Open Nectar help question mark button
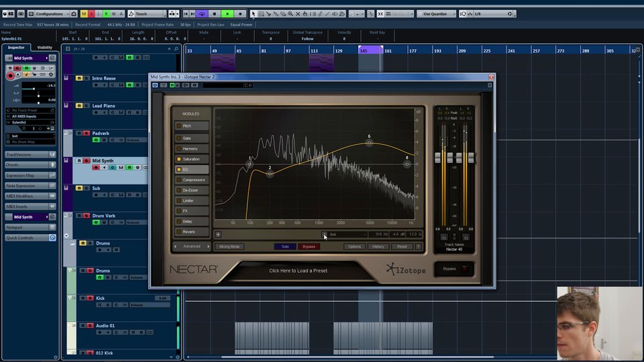Viewport: 644px width, 362px height. pos(418,247)
